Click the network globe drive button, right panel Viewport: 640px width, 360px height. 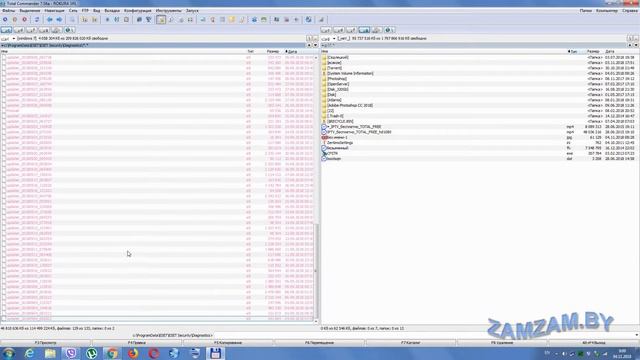click(x=389, y=30)
